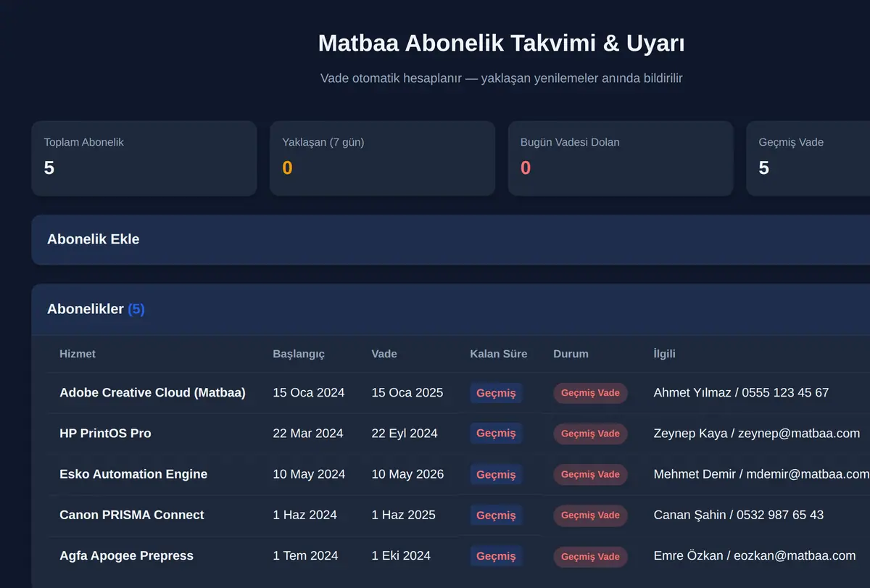Click the Abonelikler (5) section header

pos(450,310)
